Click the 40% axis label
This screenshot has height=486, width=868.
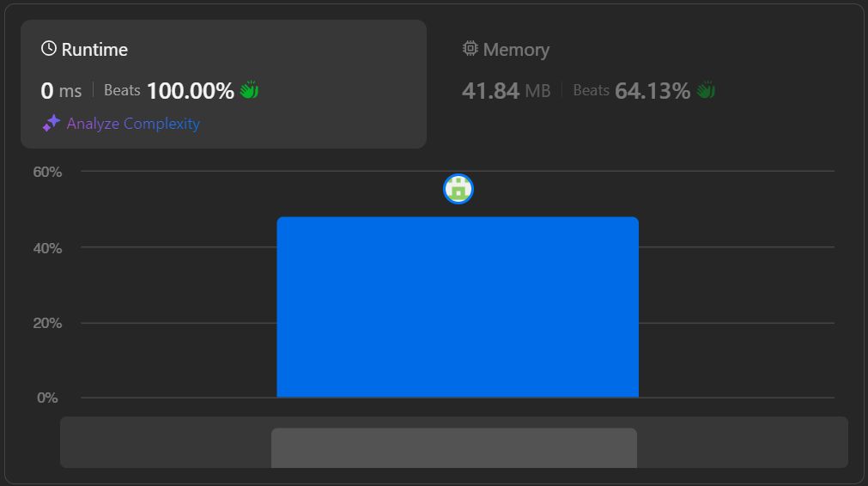(x=48, y=248)
